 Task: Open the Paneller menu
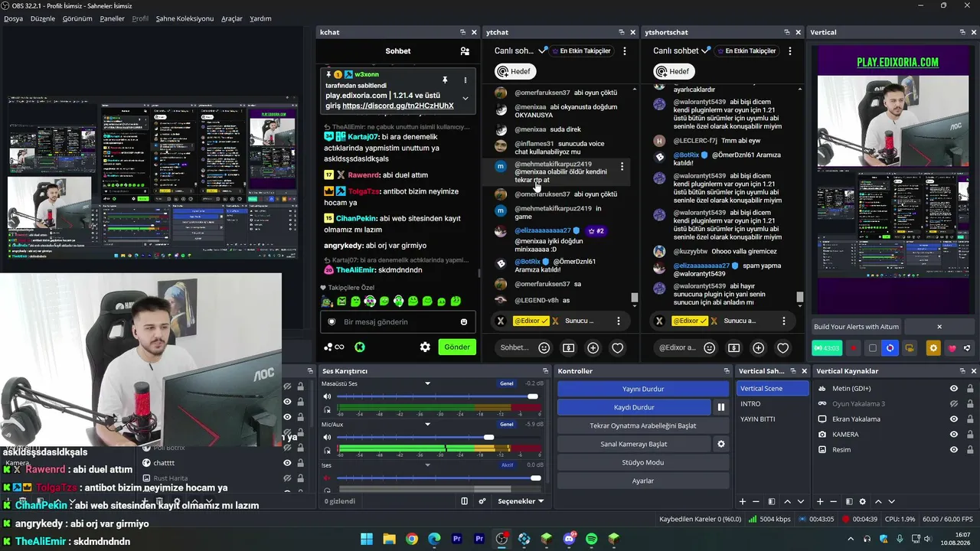[112, 18]
